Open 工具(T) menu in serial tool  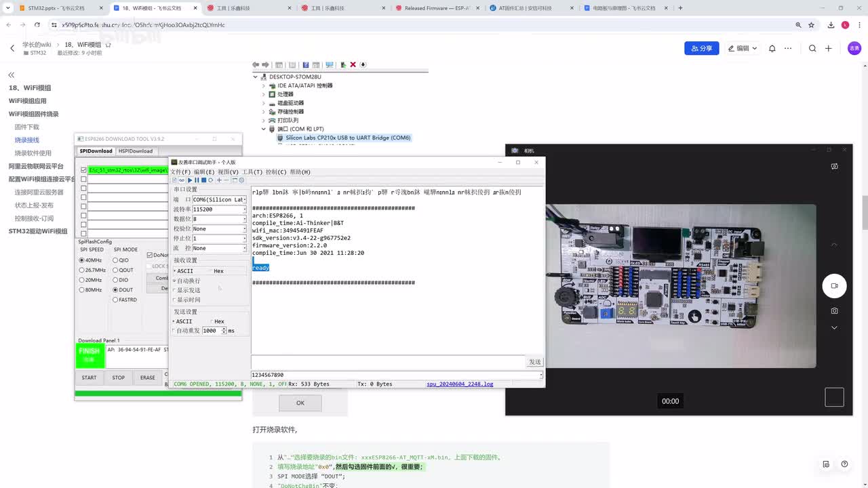[252, 172]
